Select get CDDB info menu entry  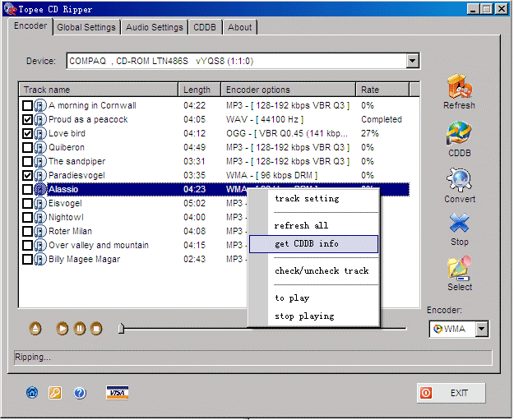click(313, 244)
